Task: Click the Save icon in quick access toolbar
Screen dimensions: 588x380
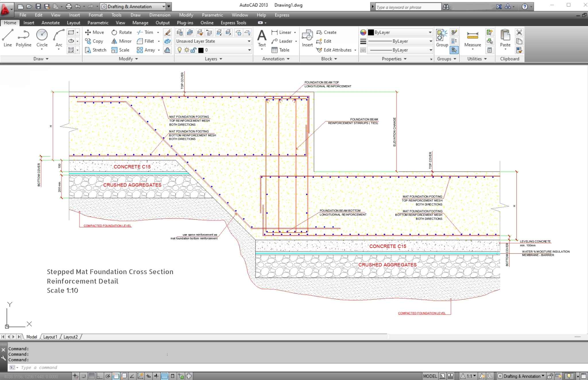Action: (38, 6)
